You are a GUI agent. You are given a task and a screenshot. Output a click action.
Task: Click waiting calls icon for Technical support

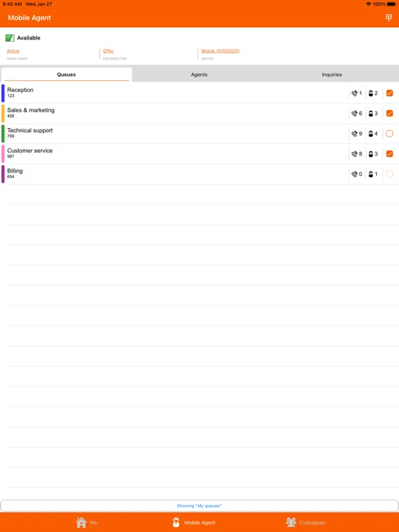354,134
